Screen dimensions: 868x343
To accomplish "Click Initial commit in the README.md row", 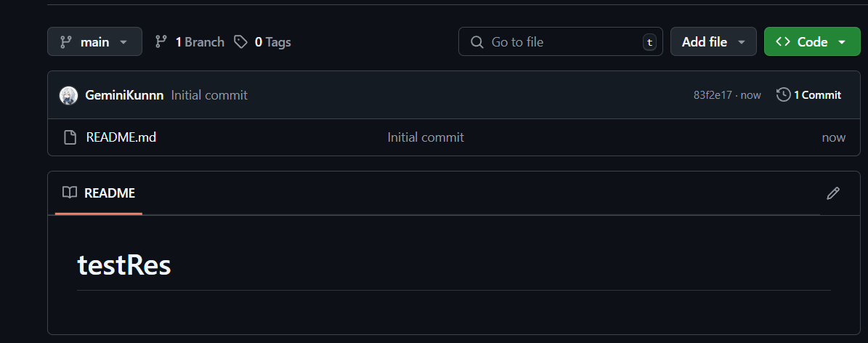I will [x=426, y=137].
